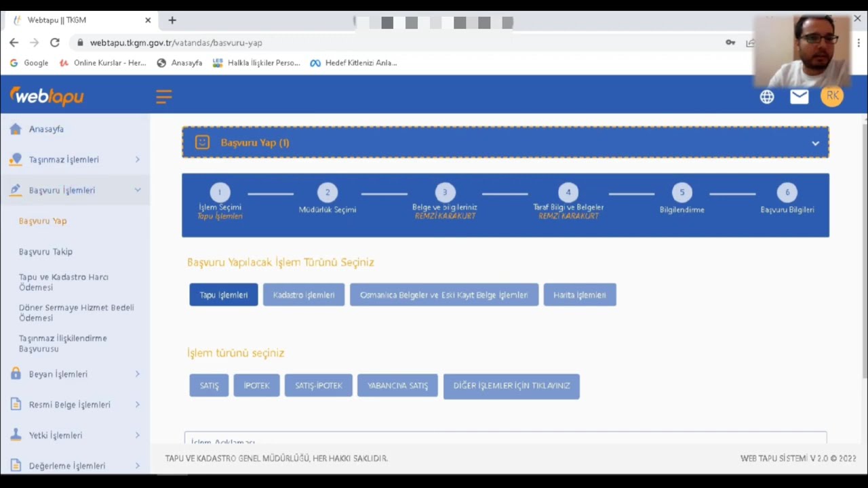This screenshot has height=488, width=868.
Task: Open the mail envelope icon
Action: coord(800,97)
